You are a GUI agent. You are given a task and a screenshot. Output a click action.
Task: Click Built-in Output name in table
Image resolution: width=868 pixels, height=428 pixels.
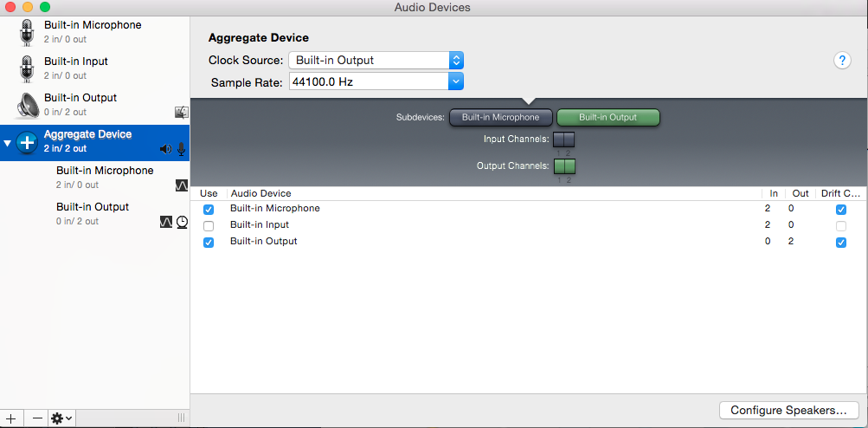(263, 241)
